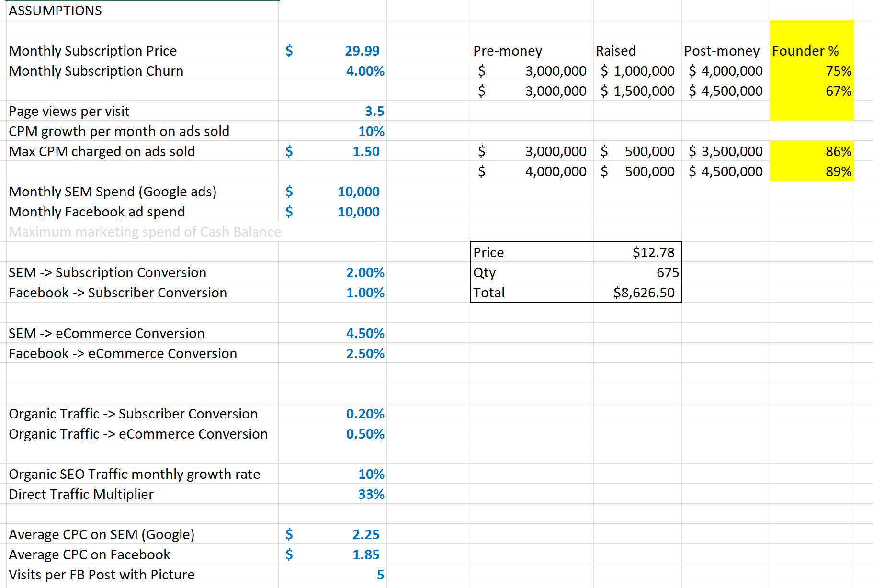Select Max CPM charged on ads sold

142,151
